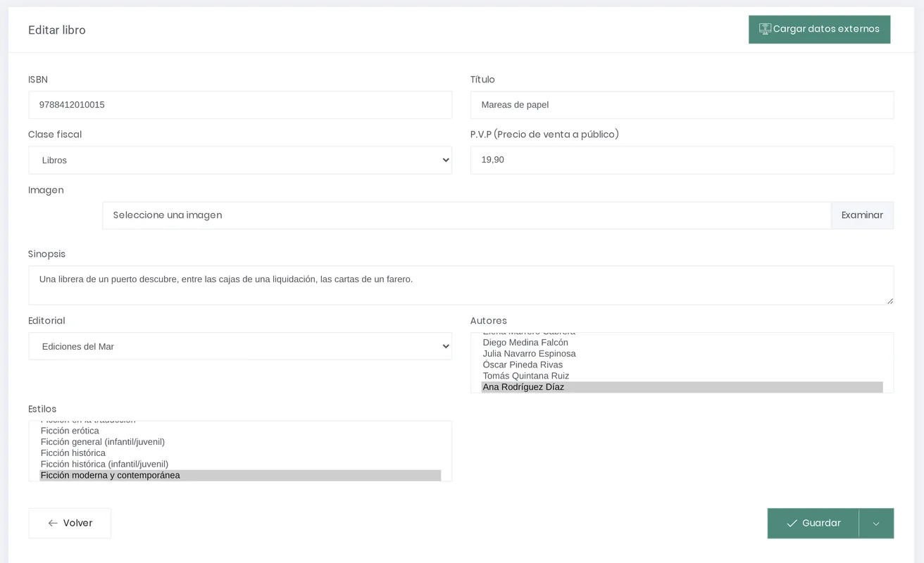Select style Ficción moderna y contemporánea
Viewport: 924px width, 563px height.
240,476
